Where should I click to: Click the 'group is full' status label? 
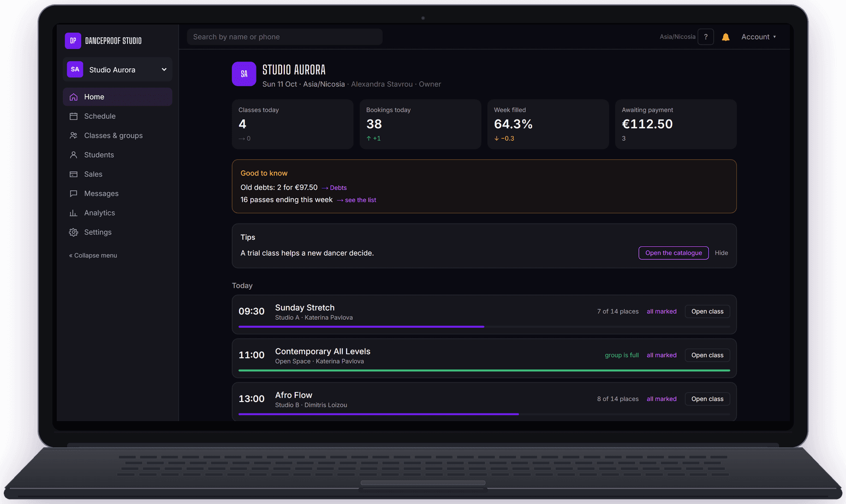point(622,355)
